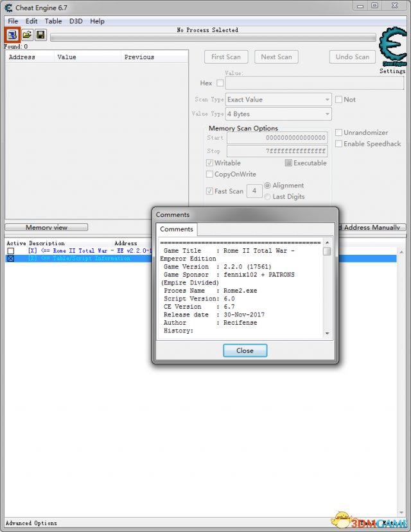Open the Memory view button
The height and width of the screenshot is (532, 411).
coord(46,227)
